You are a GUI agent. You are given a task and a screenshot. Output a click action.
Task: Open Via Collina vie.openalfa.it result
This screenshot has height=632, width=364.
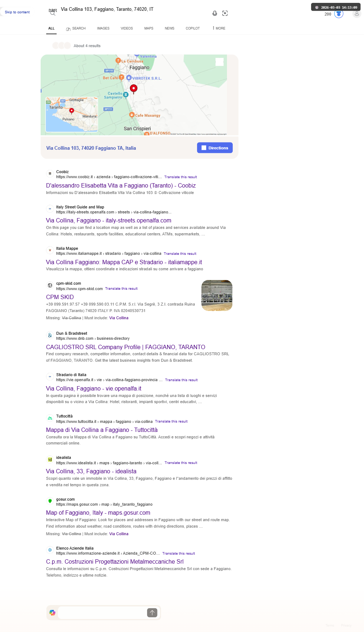click(x=94, y=389)
